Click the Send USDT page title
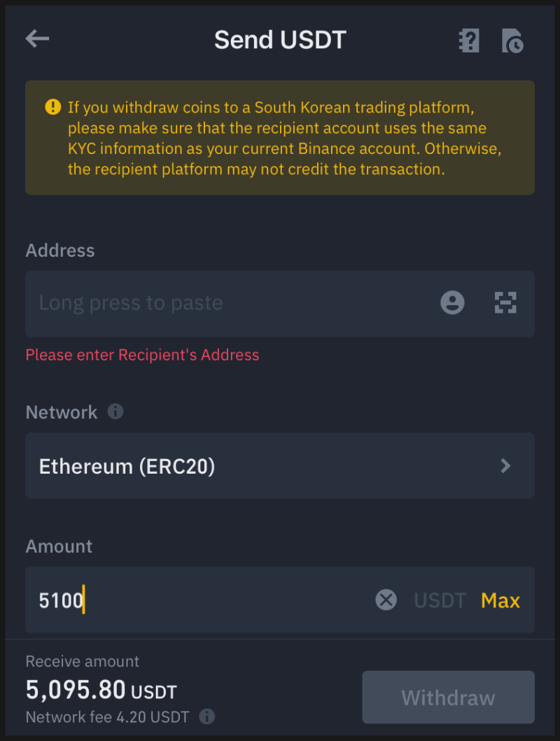Screen dimensions: 560x741 (x=280, y=40)
